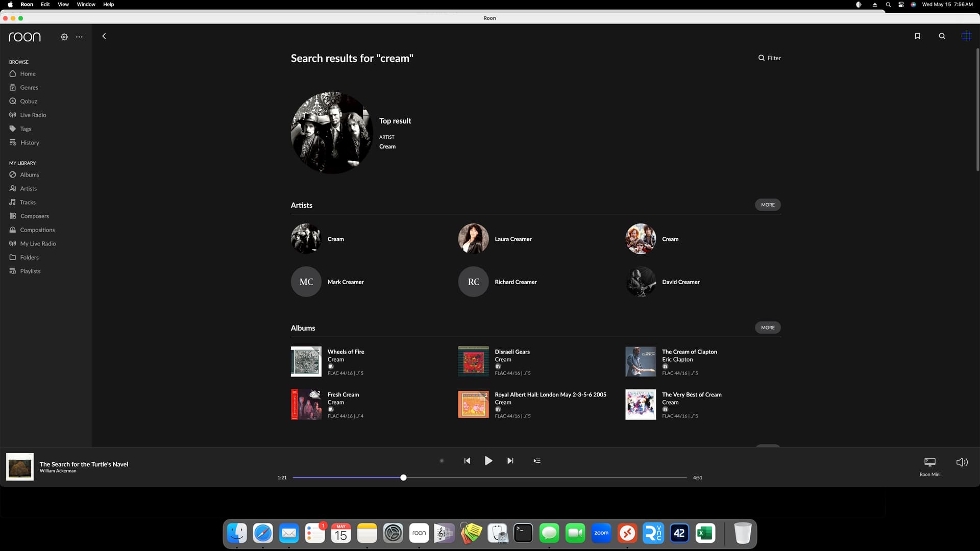Screen dimensions: 980x551
Task: Click the purple grid icon at top right
Action: pyautogui.click(x=966, y=36)
